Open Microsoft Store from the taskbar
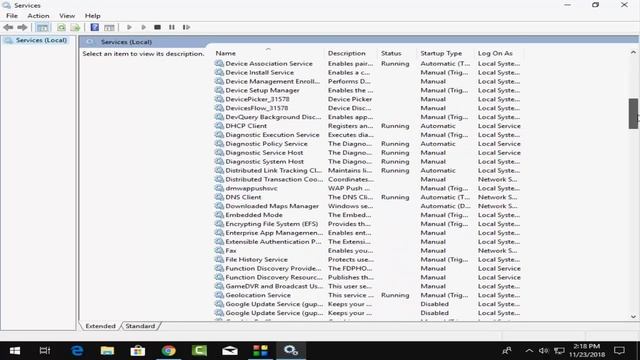This screenshot has height=360, width=640. pos(138,351)
